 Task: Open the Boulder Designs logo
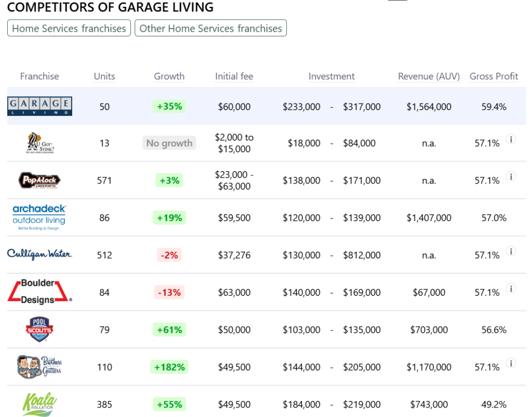39,292
